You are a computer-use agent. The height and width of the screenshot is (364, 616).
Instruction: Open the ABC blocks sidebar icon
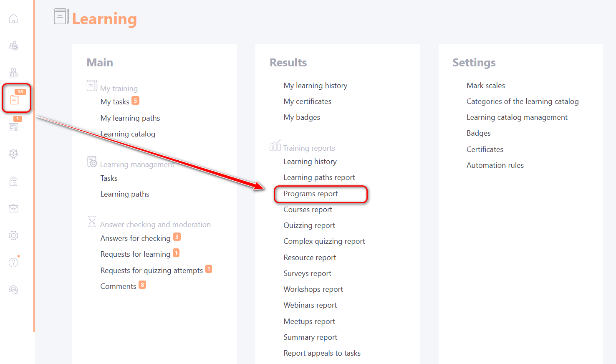tap(13, 73)
